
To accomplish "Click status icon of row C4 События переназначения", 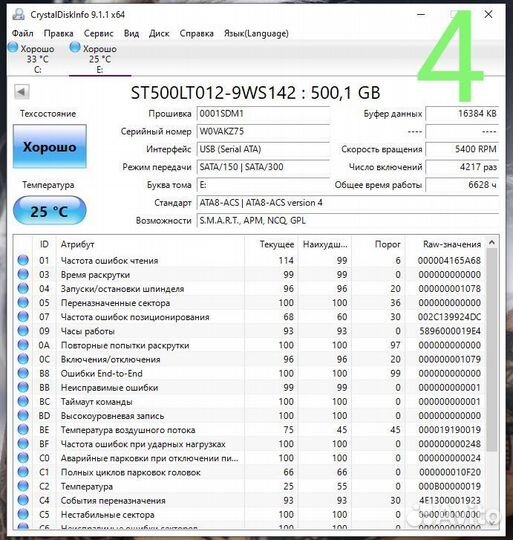I will 23,500.
